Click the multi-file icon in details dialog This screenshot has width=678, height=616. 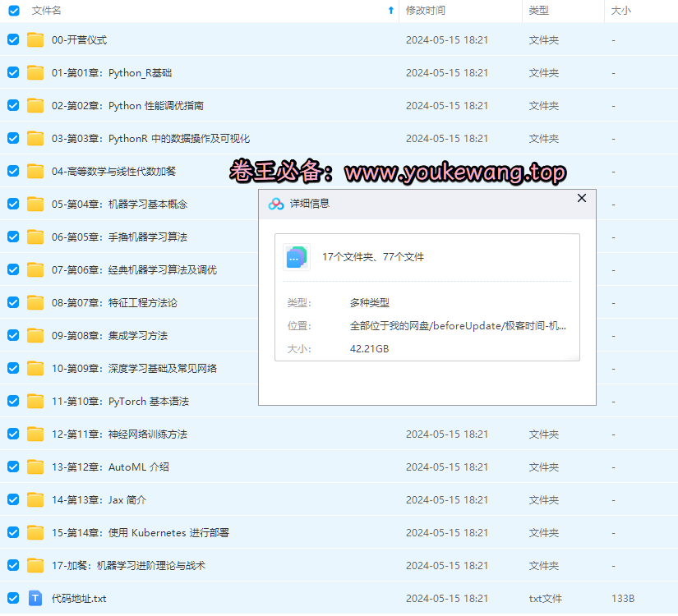click(x=296, y=257)
